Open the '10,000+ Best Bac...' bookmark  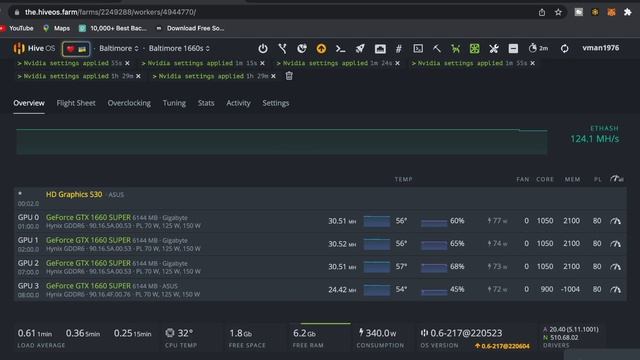point(113,28)
